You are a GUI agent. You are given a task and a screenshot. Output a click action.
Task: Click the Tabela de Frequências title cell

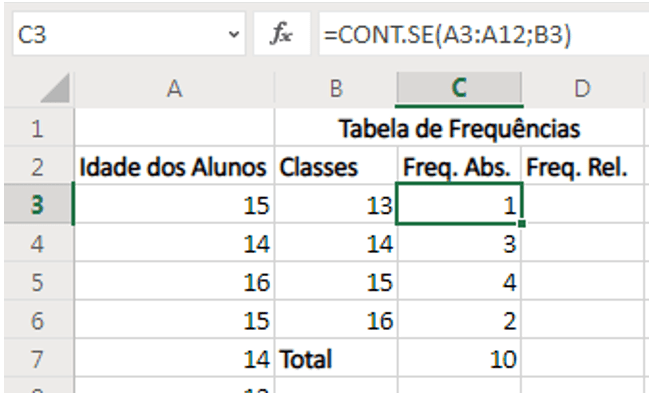(459, 129)
